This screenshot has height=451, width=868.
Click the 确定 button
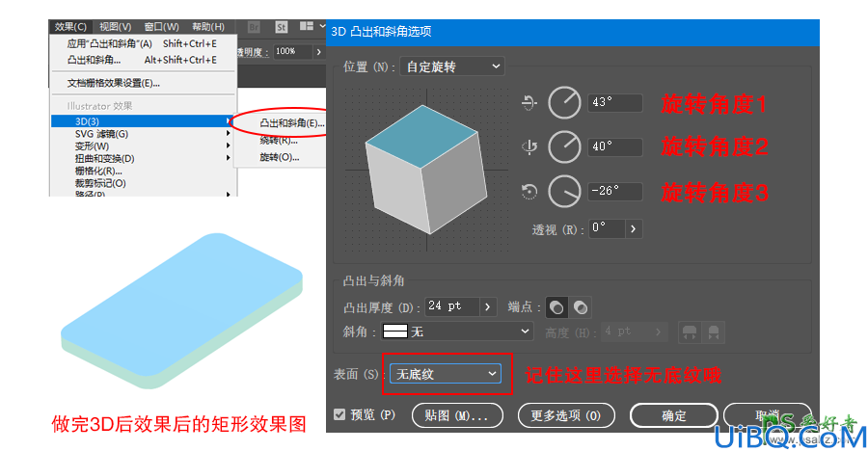[x=674, y=415]
